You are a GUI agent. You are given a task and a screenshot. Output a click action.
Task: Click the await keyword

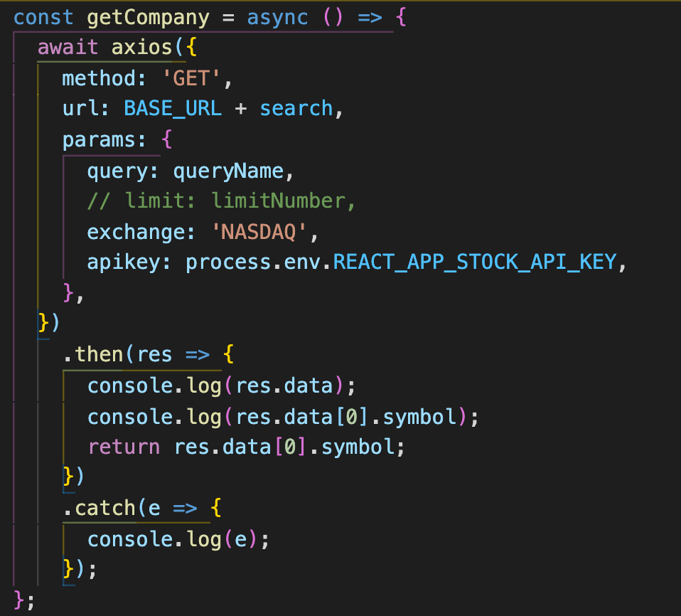tap(68, 47)
